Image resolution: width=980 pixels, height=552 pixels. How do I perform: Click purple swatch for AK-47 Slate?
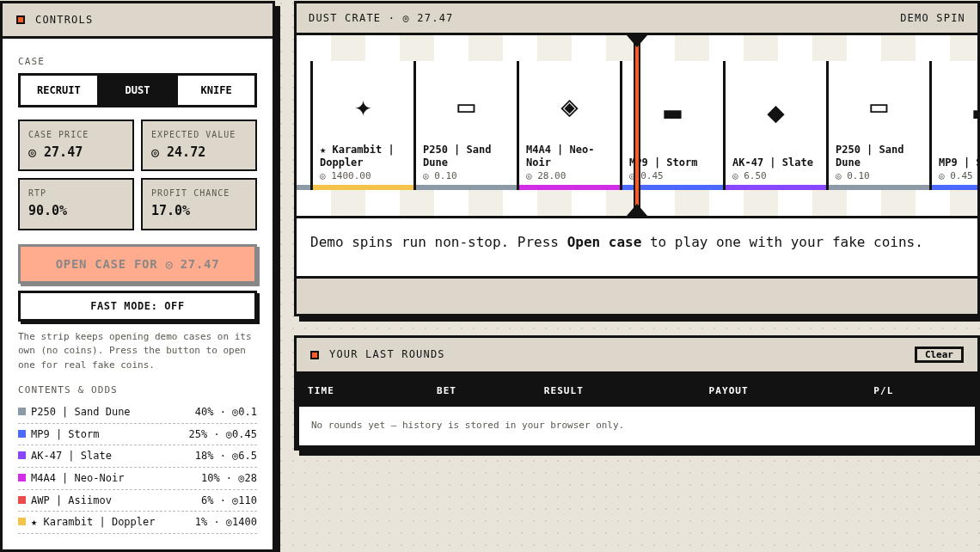pos(21,456)
